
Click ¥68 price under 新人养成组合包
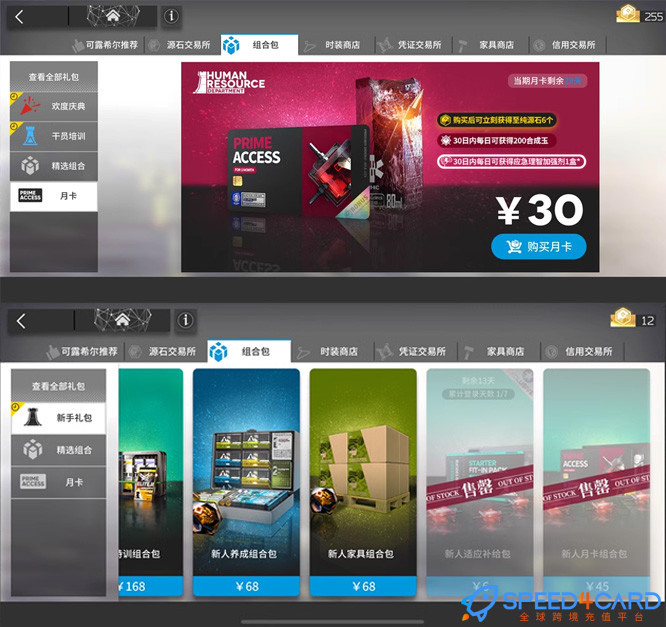point(246,586)
